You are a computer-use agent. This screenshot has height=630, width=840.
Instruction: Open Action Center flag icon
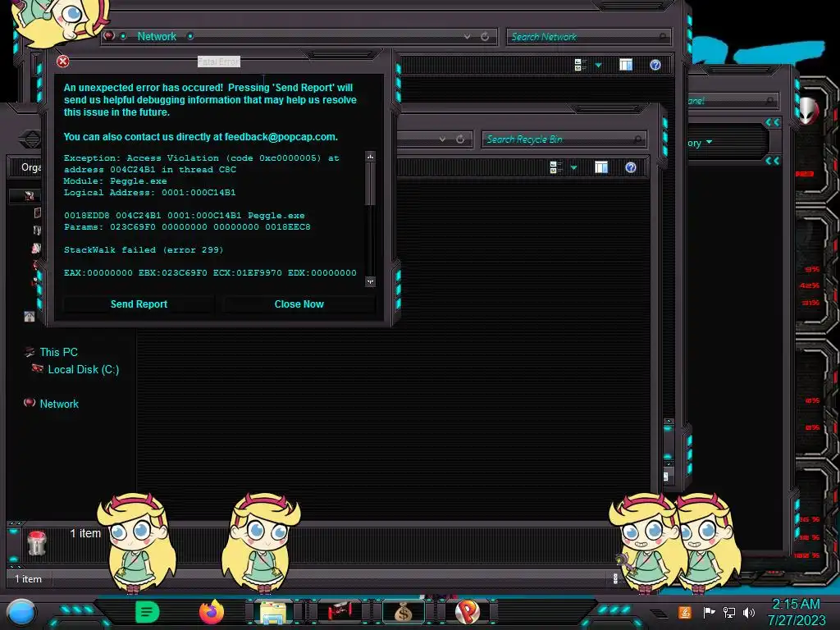click(709, 612)
